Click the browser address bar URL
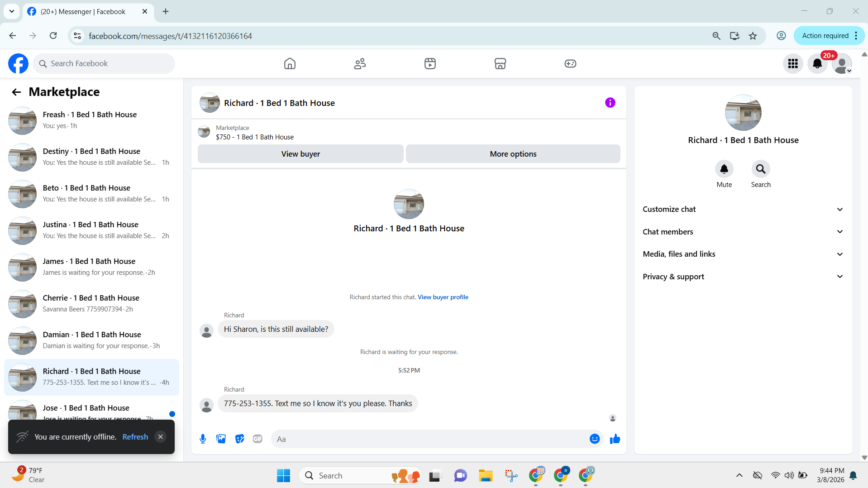This screenshot has height=488, width=868. click(170, 36)
